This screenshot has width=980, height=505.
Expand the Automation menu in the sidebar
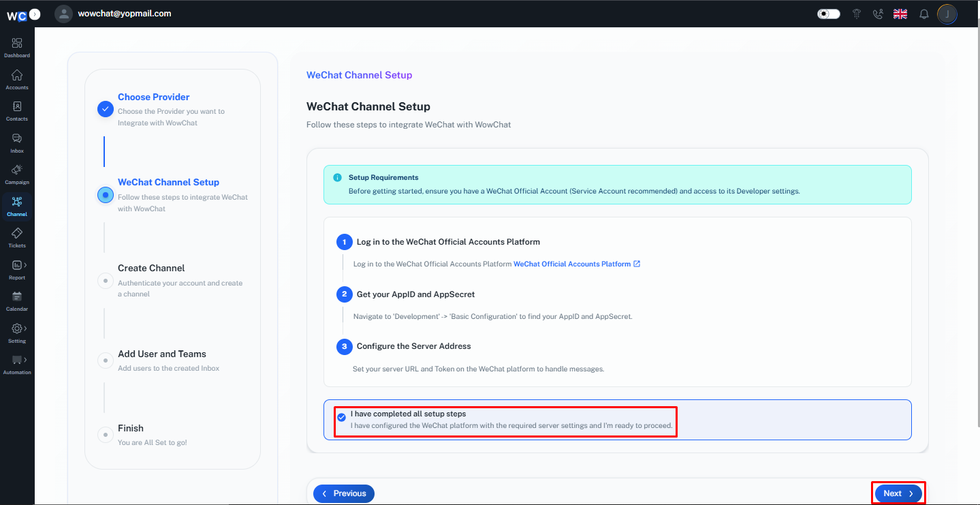(17, 365)
